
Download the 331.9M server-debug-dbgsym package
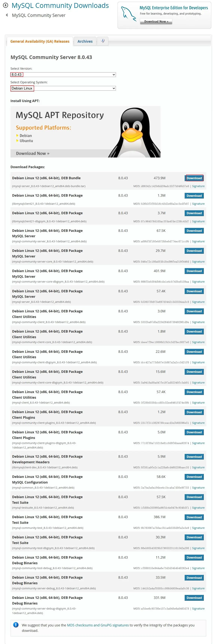[194, 598]
